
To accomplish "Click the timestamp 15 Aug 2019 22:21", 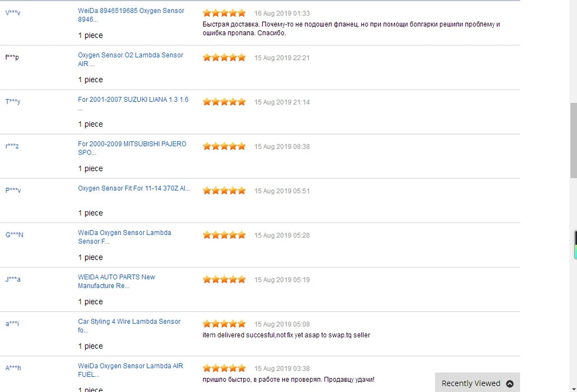I will pyautogui.click(x=282, y=58).
